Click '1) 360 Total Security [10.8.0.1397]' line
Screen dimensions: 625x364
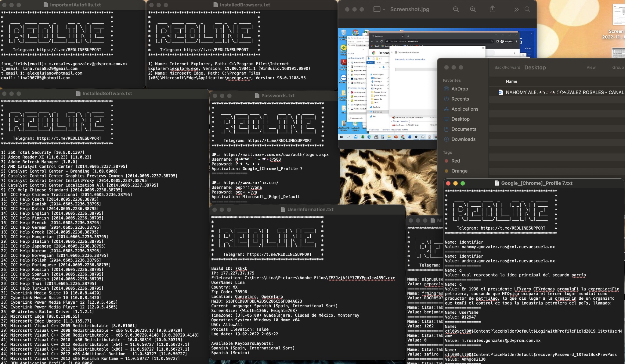click(x=42, y=152)
